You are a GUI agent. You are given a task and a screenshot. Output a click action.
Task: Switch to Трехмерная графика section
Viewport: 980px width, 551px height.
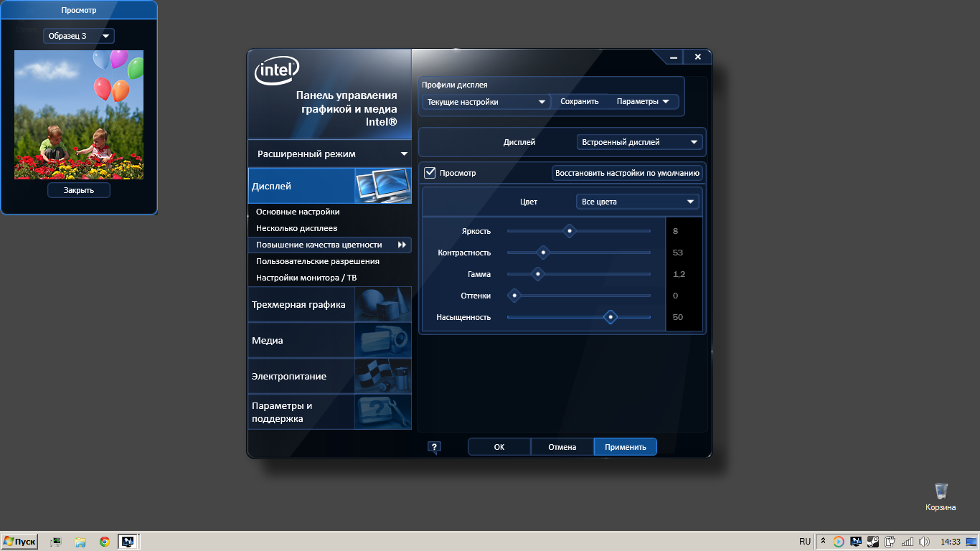[330, 304]
